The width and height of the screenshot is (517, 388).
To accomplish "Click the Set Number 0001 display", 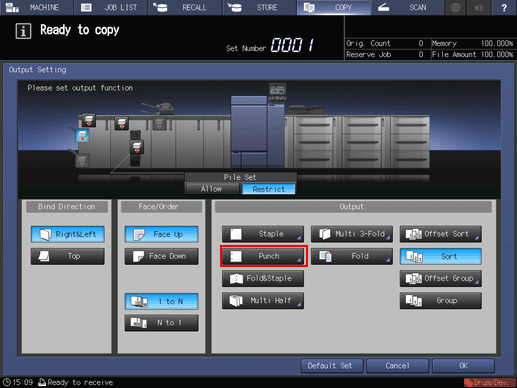I will tap(270, 45).
